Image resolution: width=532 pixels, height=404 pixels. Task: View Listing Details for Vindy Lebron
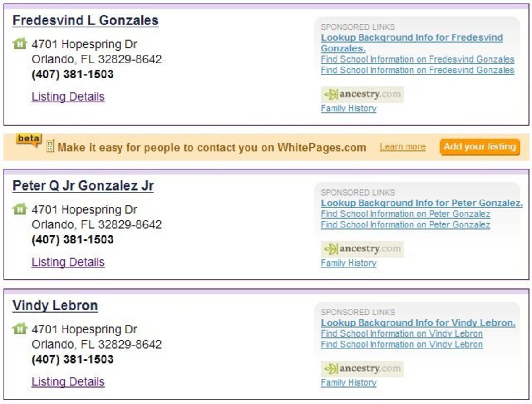pos(68,381)
